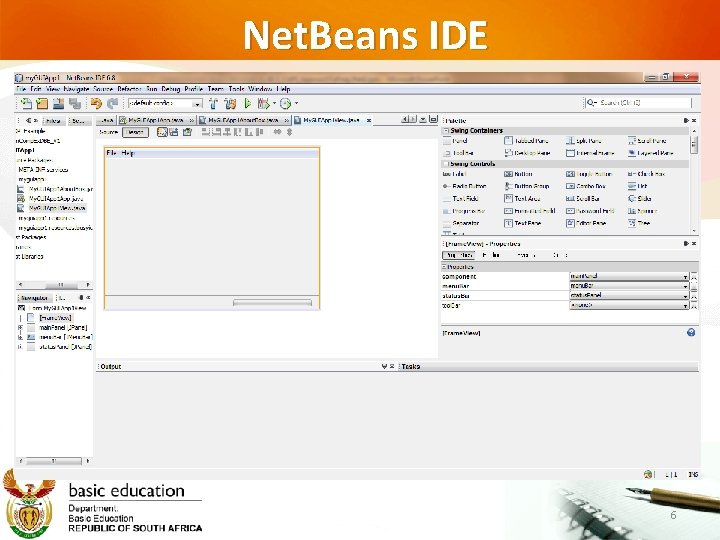Click the Build Main Project hammer icon
Viewport: 720px width, 540px height.
coord(213,103)
